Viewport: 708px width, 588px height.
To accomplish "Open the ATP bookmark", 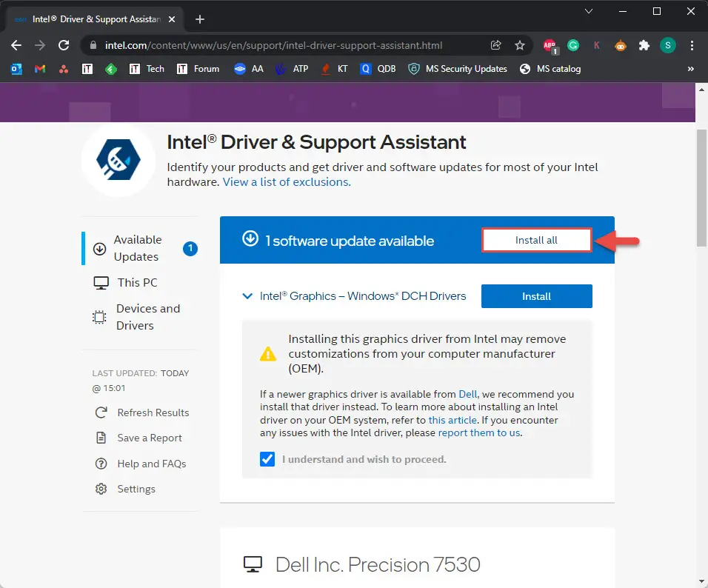I will [292, 69].
